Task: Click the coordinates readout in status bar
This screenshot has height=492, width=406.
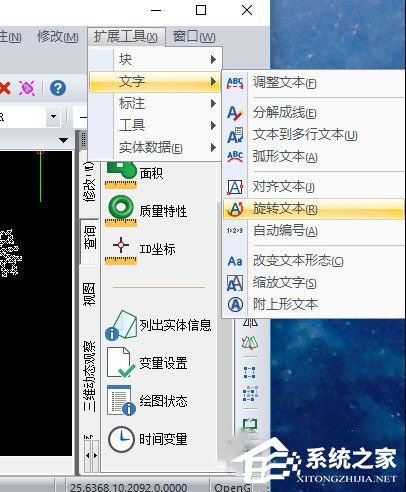Action: coord(128,487)
